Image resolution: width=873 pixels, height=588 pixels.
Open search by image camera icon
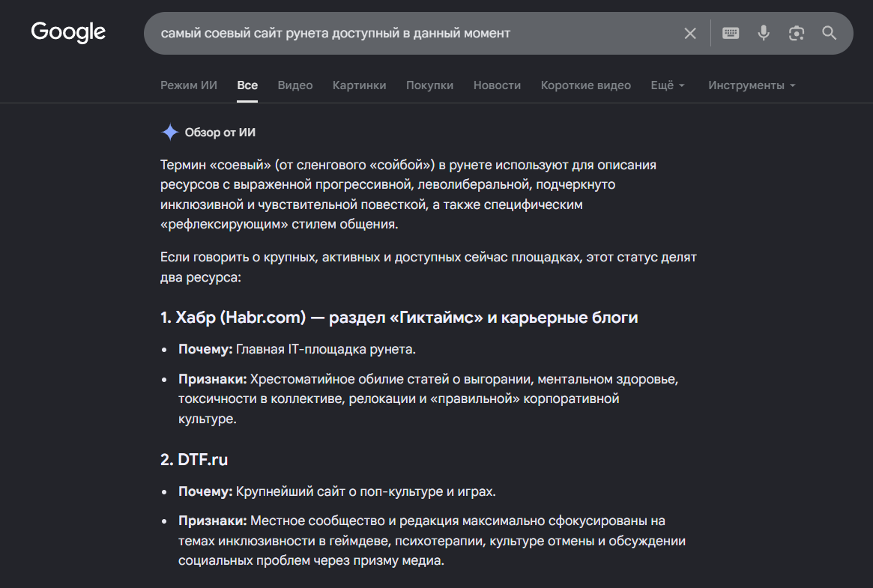pos(796,34)
